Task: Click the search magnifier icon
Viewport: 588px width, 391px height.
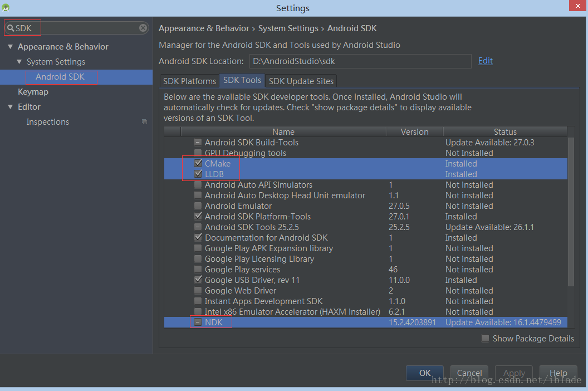Action: coord(11,28)
